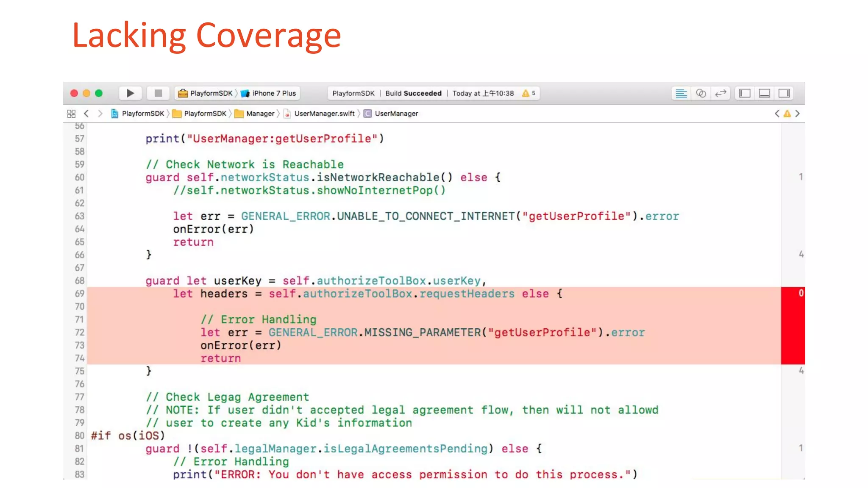The height and width of the screenshot is (488, 868).
Task: Open UserManager.swift breadcrumb
Action: pos(319,114)
